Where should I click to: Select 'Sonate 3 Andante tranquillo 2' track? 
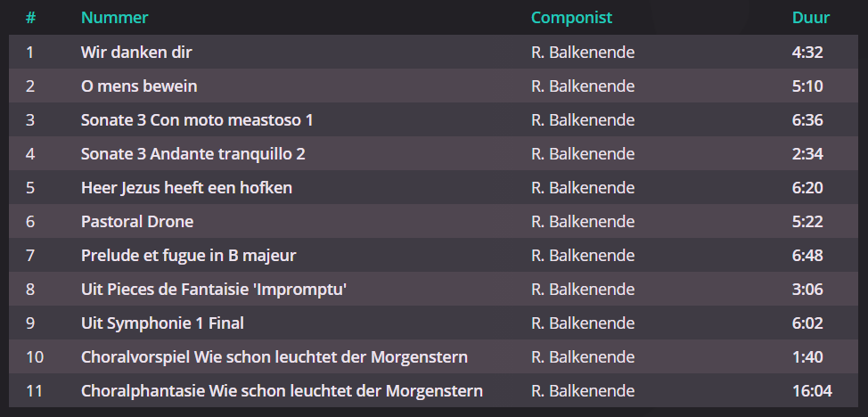point(433,153)
